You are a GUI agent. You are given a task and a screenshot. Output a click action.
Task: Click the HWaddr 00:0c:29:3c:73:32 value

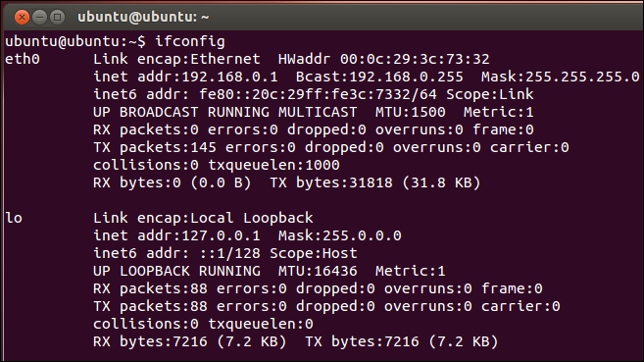(x=383, y=59)
